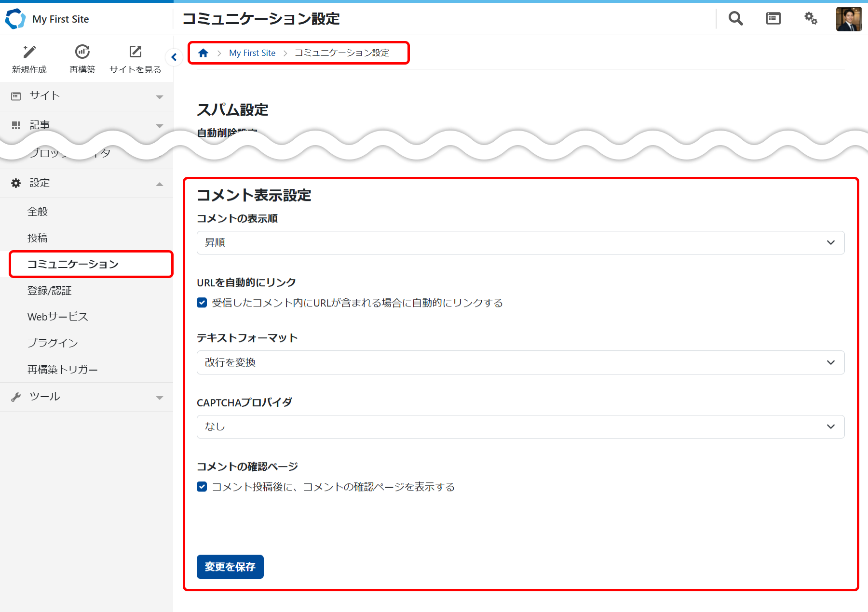Click the 変更を保存 button
868x612 pixels.
[x=230, y=567]
